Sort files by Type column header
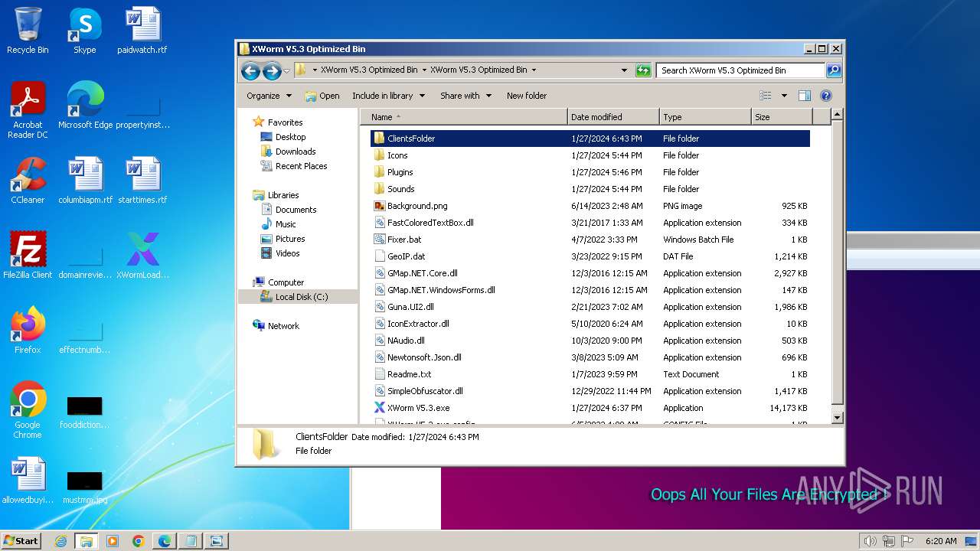Screen dimensions: 980x551 pos(705,117)
